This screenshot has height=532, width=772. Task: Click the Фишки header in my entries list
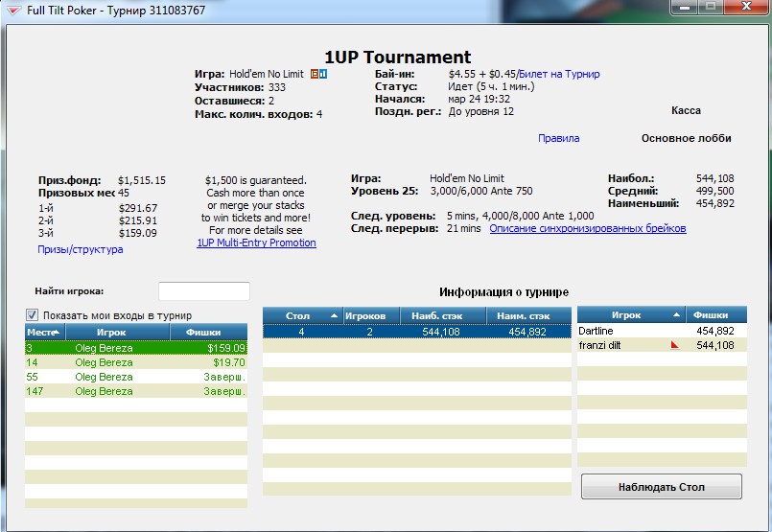pyautogui.click(x=209, y=333)
